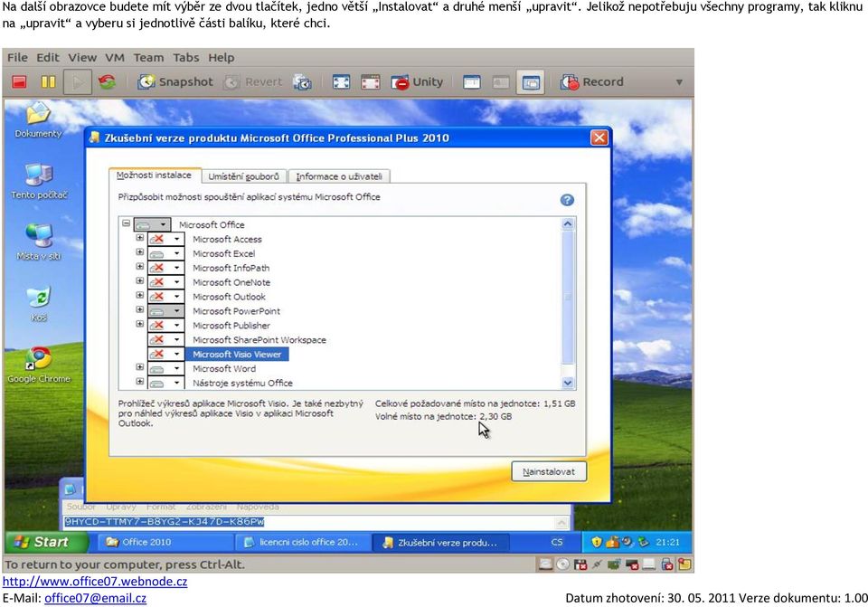Click the Revert toolbar button
Viewport: 868px width, 607px height.
253,82
